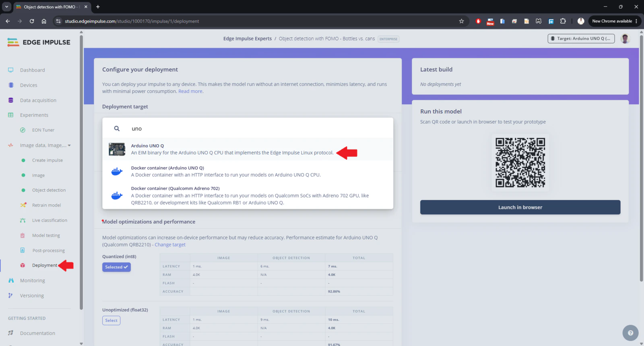Go to Model testing

46,235
